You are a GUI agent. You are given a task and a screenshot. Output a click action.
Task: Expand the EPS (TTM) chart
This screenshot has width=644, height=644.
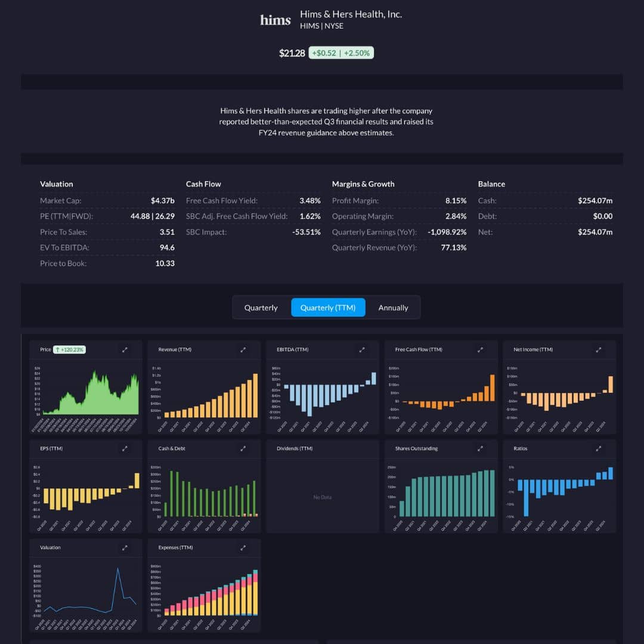tap(125, 448)
